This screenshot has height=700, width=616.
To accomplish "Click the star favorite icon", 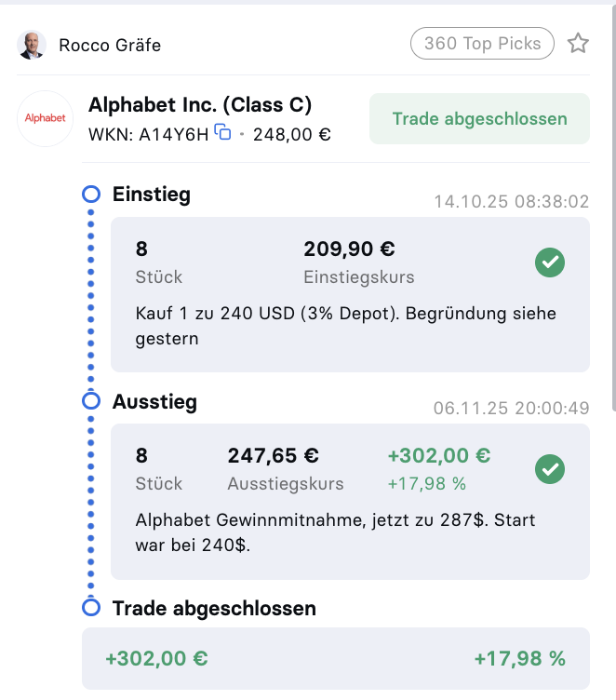I will [x=578, y=44].
